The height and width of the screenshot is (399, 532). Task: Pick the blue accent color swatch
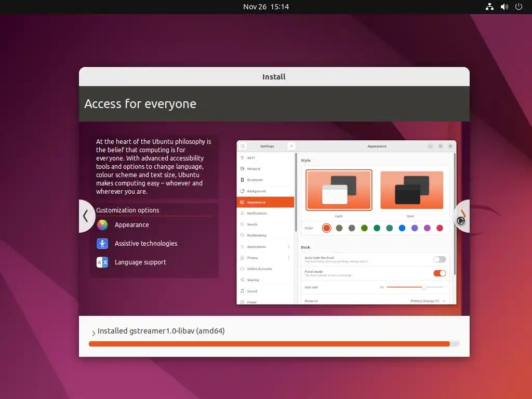[402, 228]
